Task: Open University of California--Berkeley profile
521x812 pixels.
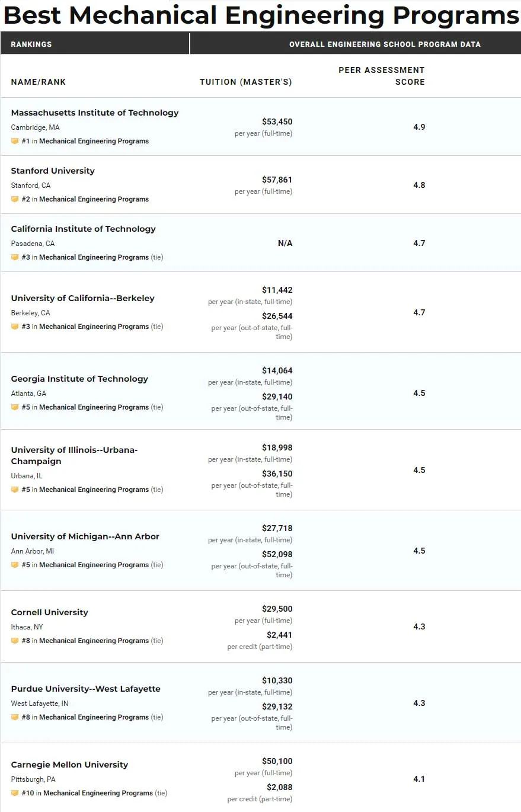Action: [x=82, y=298]
